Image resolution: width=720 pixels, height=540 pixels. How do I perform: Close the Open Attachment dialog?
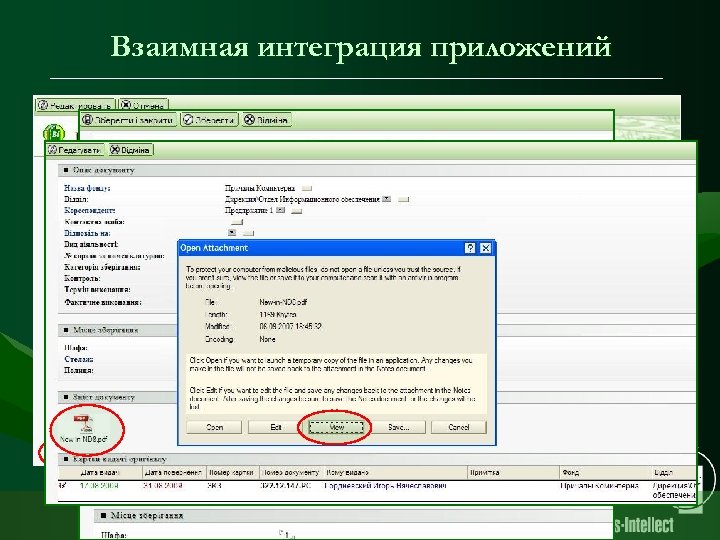click(485, 248)
